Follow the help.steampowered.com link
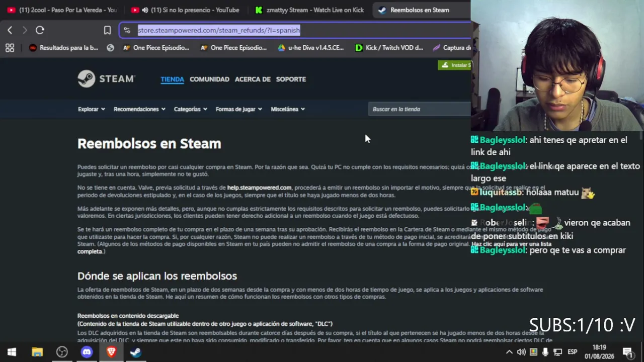Image resolution: width=644 pixels, height=362 pixels. pyautogui.click(x=259, y=188)
